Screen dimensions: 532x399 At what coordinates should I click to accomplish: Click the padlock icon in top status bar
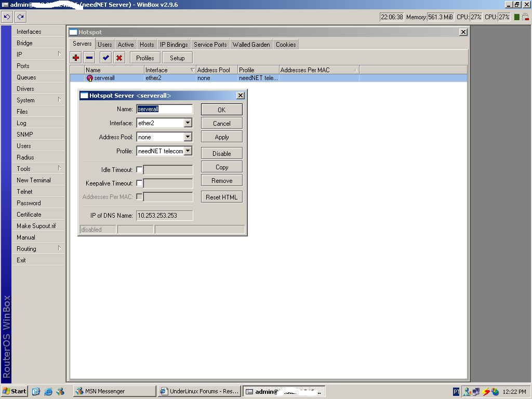click(525, 17)
